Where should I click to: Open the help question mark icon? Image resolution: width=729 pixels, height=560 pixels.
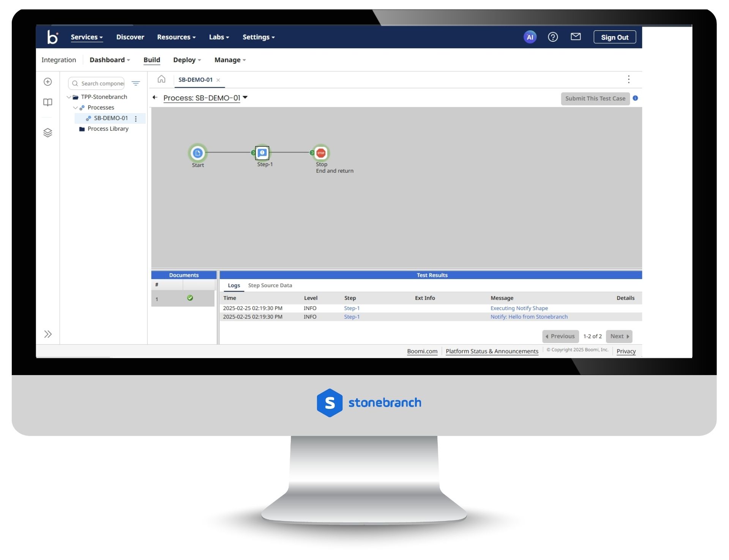point(553,37)
